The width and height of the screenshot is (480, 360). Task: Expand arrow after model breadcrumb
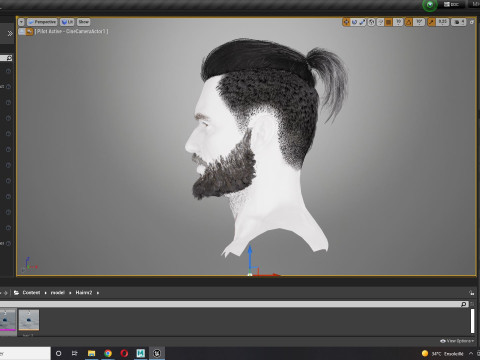pos(70,293)
